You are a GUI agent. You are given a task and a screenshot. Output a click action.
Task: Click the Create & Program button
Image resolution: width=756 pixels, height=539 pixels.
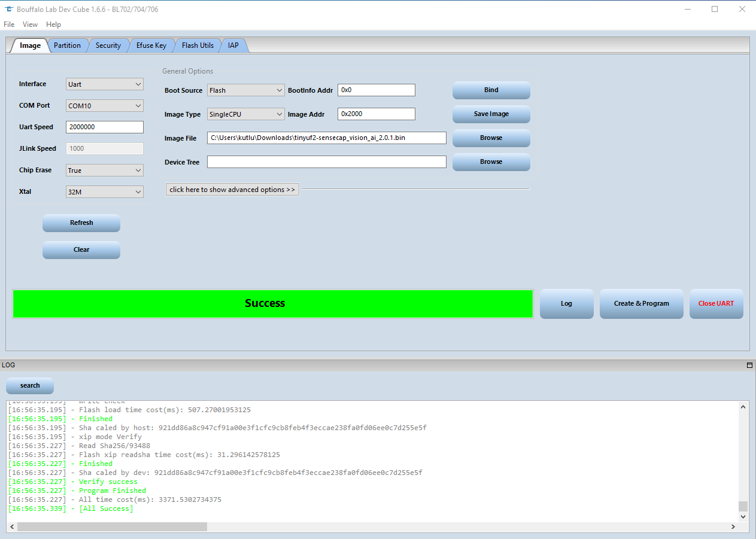[641, 303]
